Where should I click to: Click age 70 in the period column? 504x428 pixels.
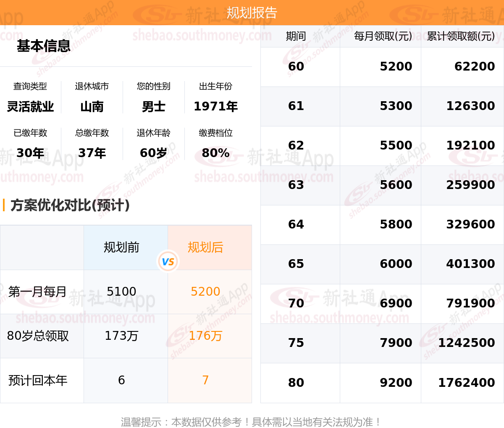pyautogui.click(x=296, y=303)
